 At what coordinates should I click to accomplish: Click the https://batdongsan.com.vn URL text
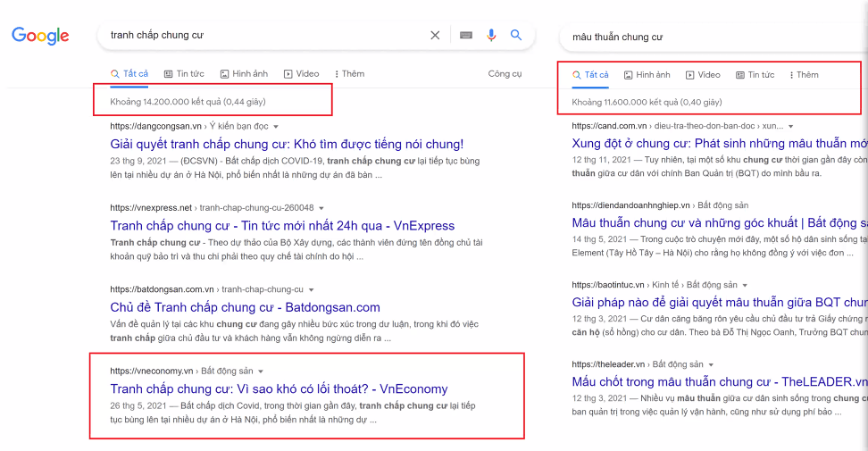tap(162, 289)
